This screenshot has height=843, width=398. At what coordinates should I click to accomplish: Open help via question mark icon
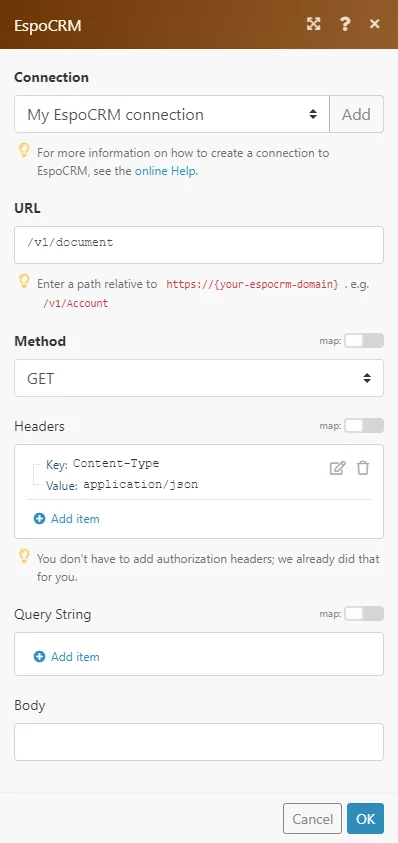(345, 24)
